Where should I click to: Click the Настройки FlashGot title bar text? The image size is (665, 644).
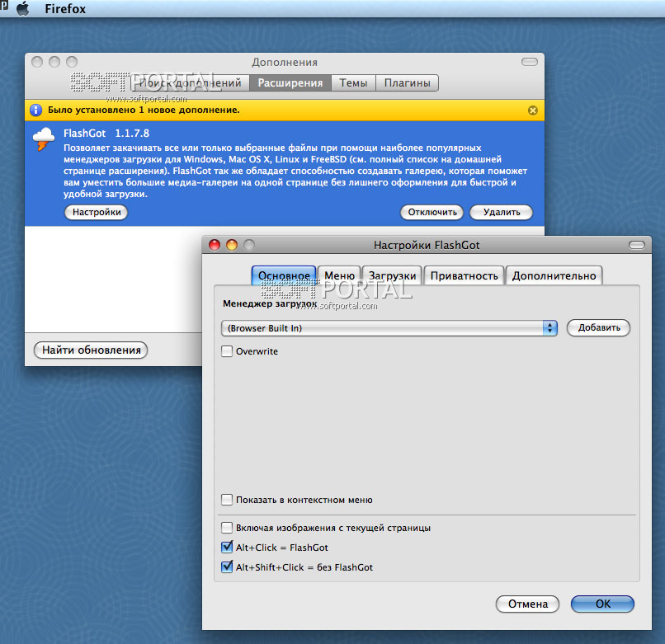pyautogui.click(x=427, y=245)
